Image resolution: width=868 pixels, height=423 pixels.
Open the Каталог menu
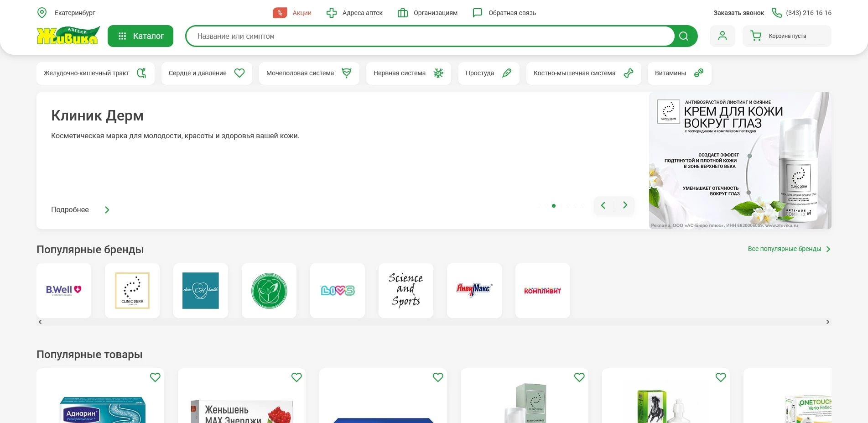point(140,36)
